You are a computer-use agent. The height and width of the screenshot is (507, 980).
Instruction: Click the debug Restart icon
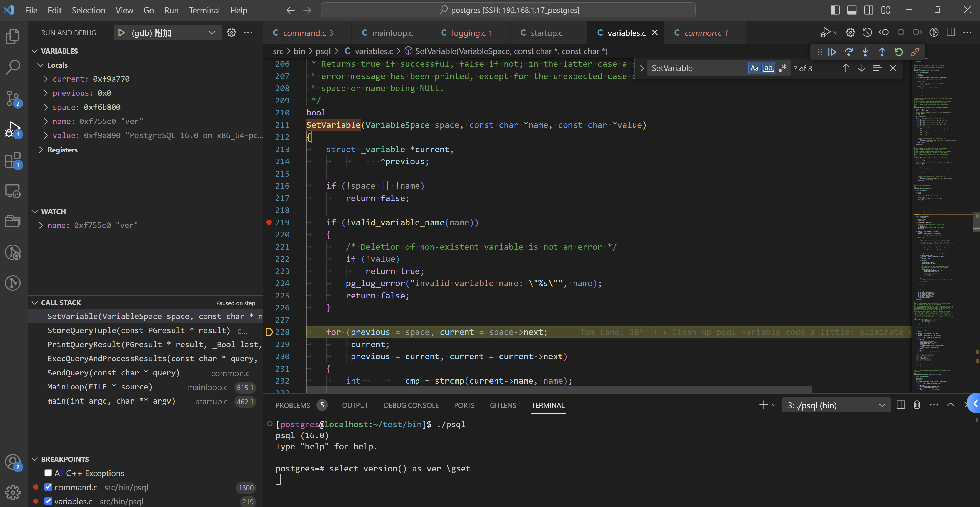point(898,52)
